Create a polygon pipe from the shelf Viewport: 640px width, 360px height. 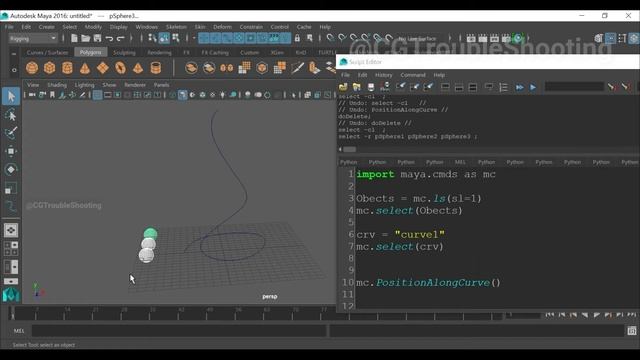(x=156, y=68)
